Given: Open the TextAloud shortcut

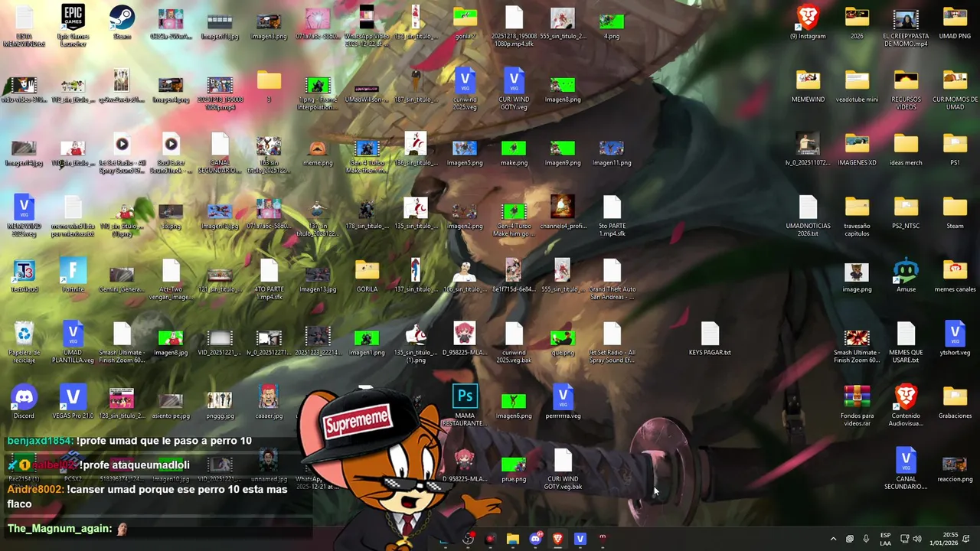Looking at the screenshot, I should 24,275.
